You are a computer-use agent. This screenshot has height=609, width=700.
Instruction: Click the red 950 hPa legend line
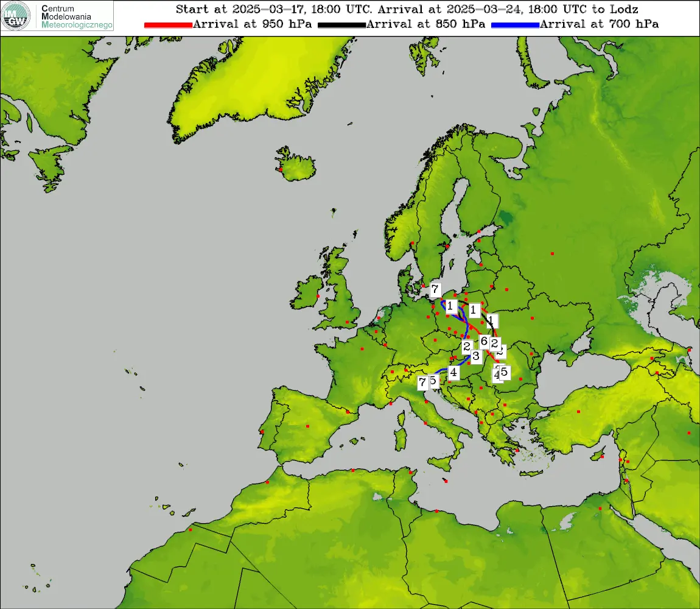point(168,25)
